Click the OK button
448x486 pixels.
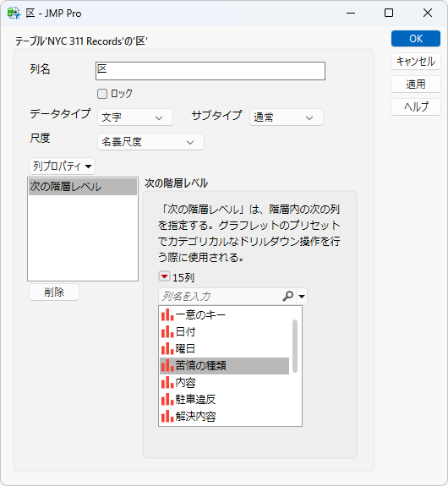tap(415, 39)
